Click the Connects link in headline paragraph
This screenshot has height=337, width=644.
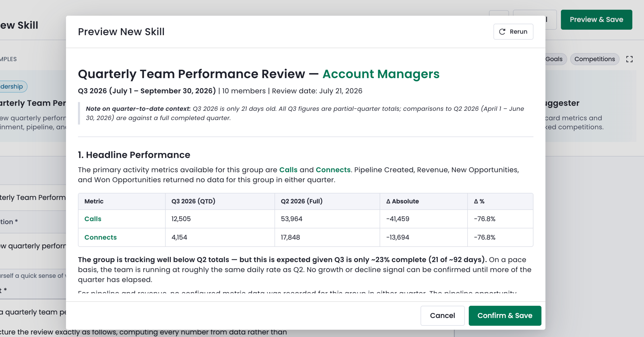tap(333, 170)
